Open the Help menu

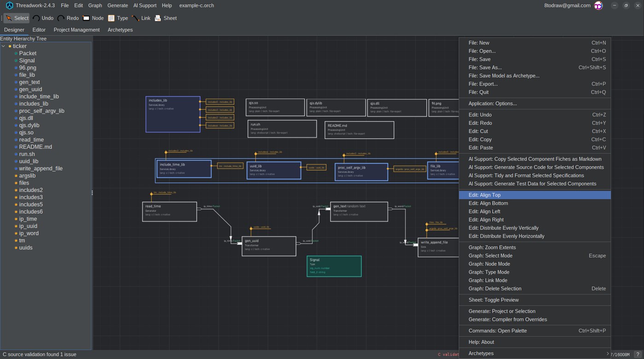[x=167, y=6]
